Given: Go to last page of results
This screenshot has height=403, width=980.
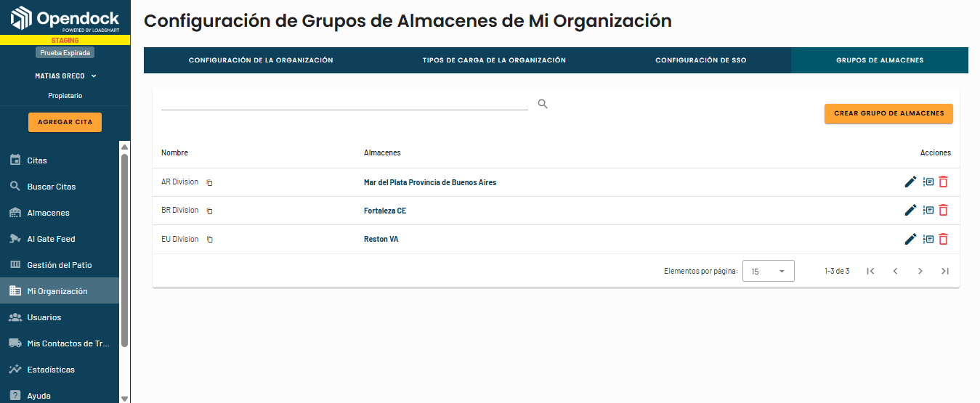Looking at the screenshot, I should pos(944,271).
